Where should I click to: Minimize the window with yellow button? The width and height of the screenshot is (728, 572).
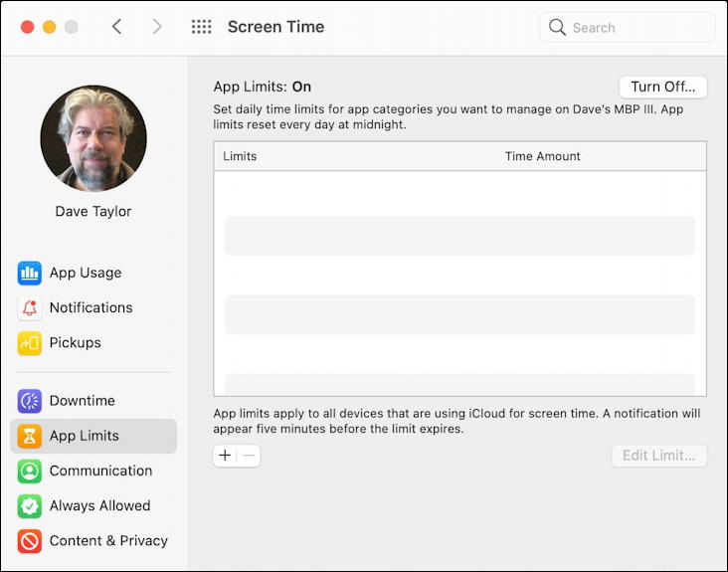click(49, 27)
